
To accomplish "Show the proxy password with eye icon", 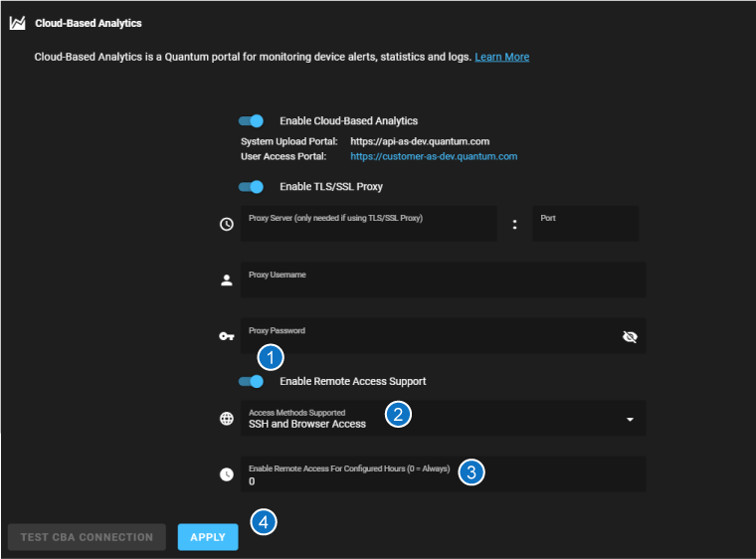I will 629,337.
